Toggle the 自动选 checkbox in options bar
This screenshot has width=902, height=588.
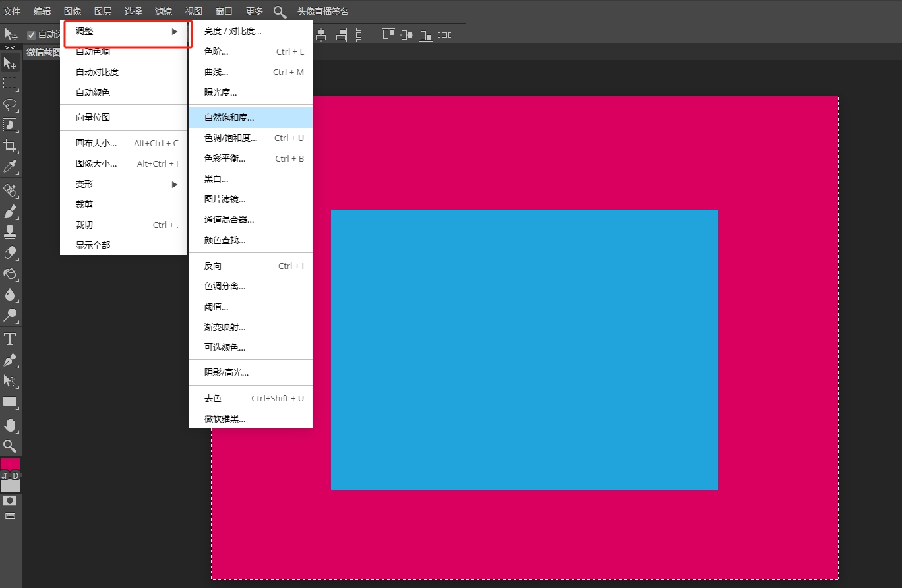point(30,34)
